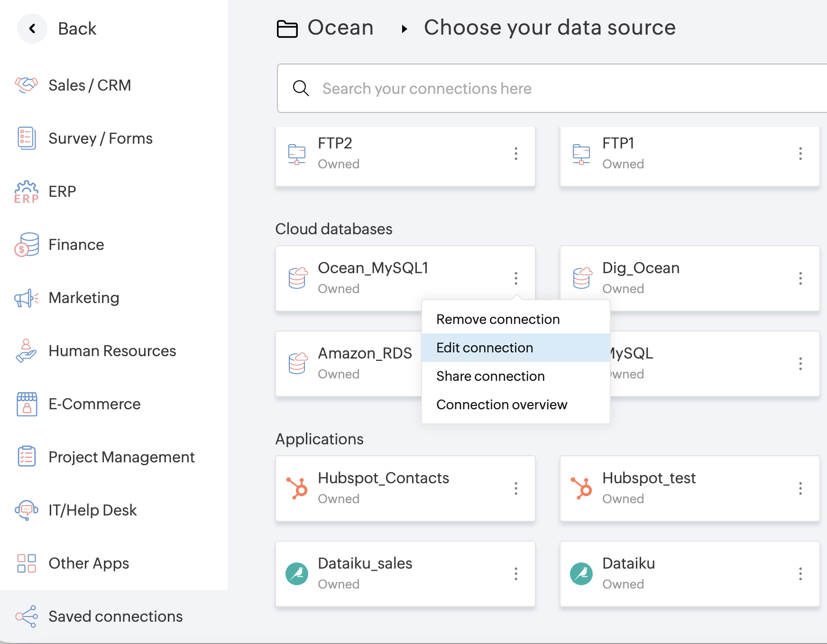Open the E-Commerce category
The image size is (827, 644).
[x=94, y=404]
